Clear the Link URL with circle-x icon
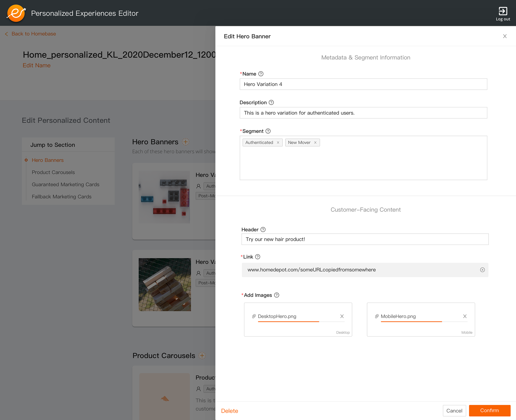The width and height of the screenshot is (516, 420). pyautogui.click(x=482, y=270)
